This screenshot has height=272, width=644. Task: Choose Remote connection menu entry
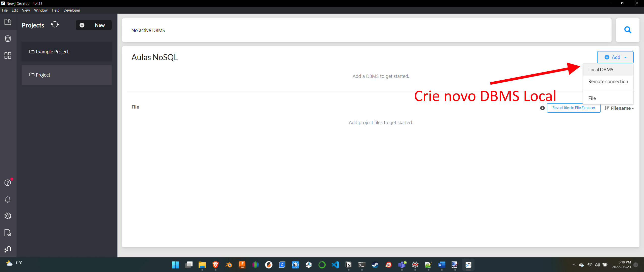[x=608, y=81]
